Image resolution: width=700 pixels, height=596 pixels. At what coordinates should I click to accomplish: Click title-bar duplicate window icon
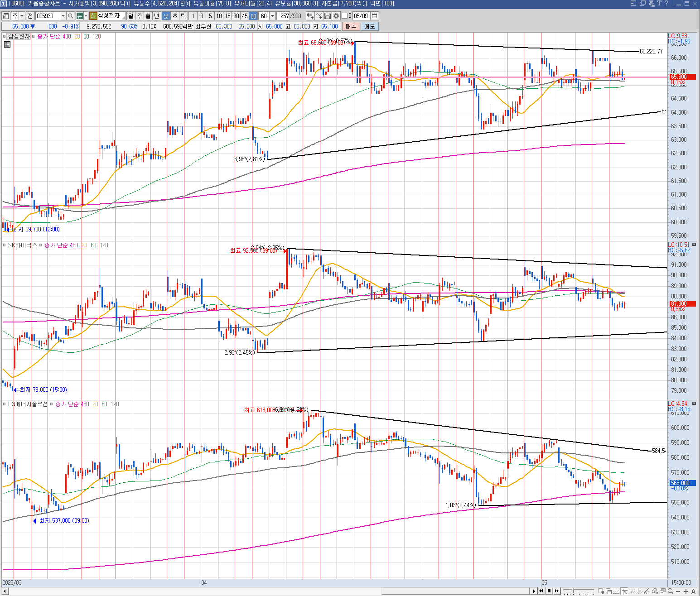click(642, 3)
